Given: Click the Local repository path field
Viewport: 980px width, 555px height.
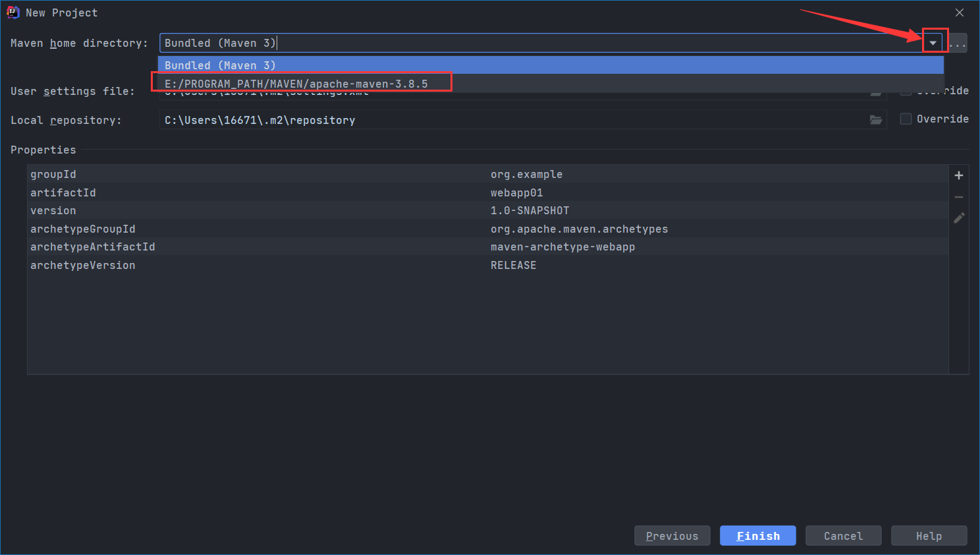Looking at the screenshot, I should (x=514, y=120).
